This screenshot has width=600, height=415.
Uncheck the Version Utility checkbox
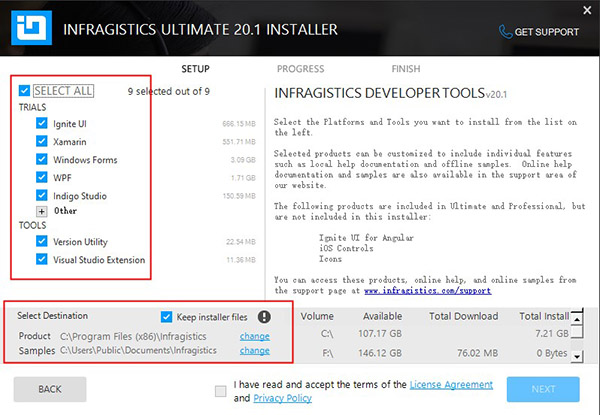click(42, 241)
